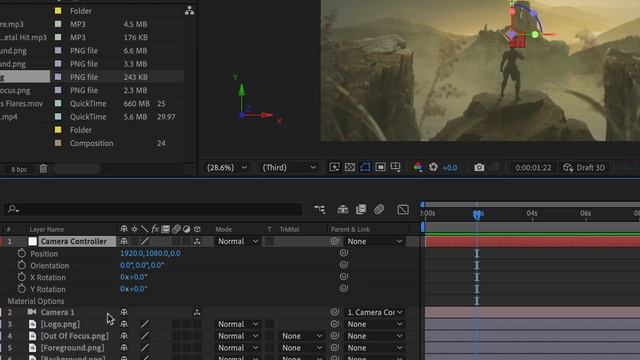The image size is (640, 360).
Task: Open the Third resolution dropdown
Action: point(289,167)
